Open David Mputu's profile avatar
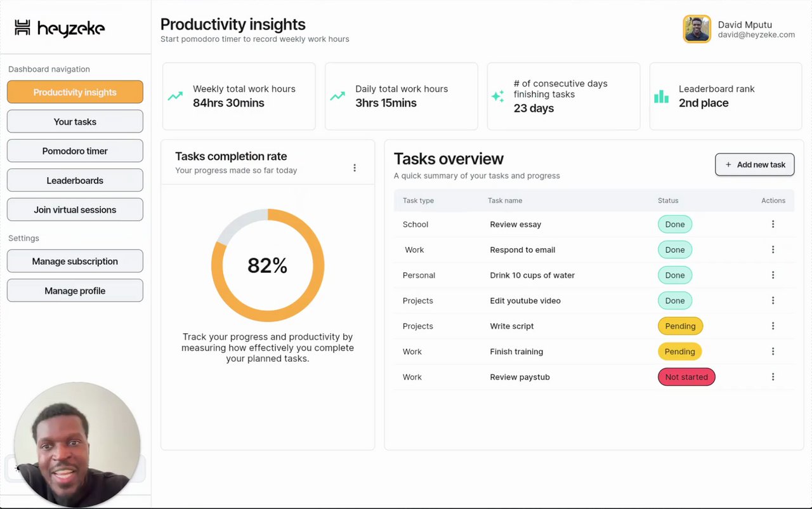This screenshot has height=509, width=812. (697, 29)
